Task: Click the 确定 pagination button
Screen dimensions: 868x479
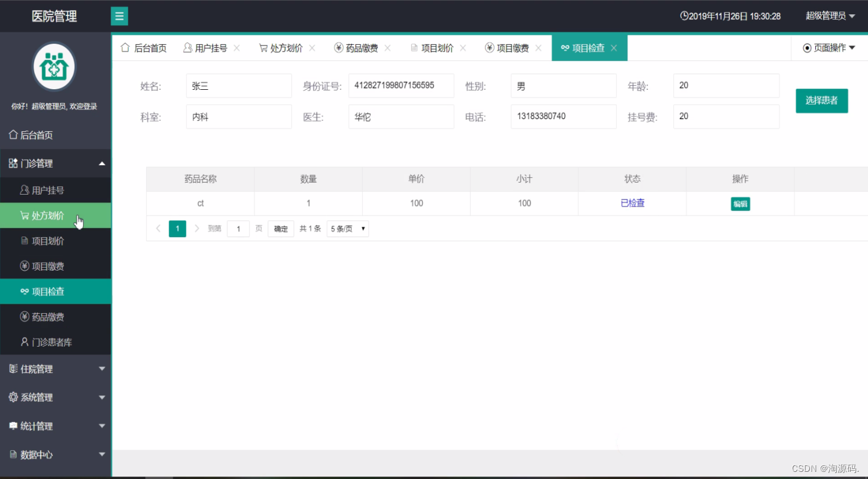Action: coord(281,229)
